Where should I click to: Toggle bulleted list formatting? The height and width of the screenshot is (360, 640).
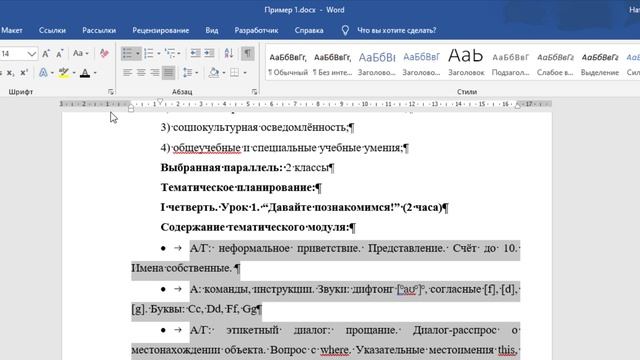(x=127, y=53)
